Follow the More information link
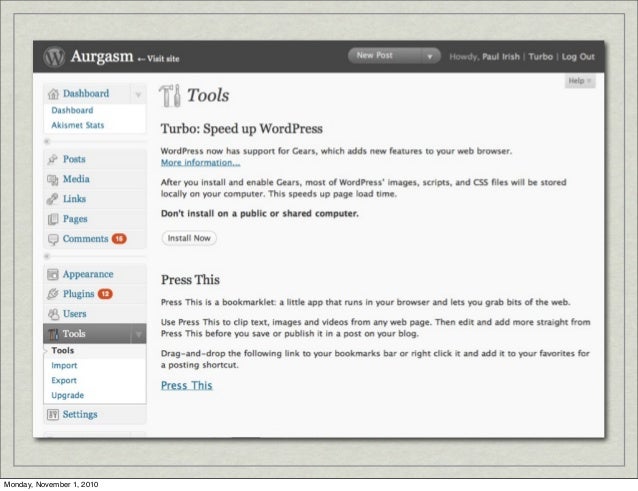This screenshot has height=491, width=638. point(201,163)
